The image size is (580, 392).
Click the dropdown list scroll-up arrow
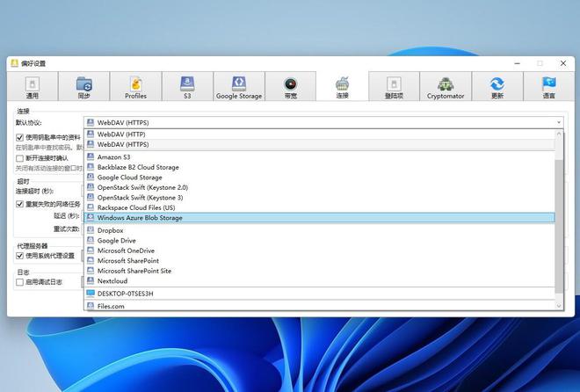coord(559,134)
